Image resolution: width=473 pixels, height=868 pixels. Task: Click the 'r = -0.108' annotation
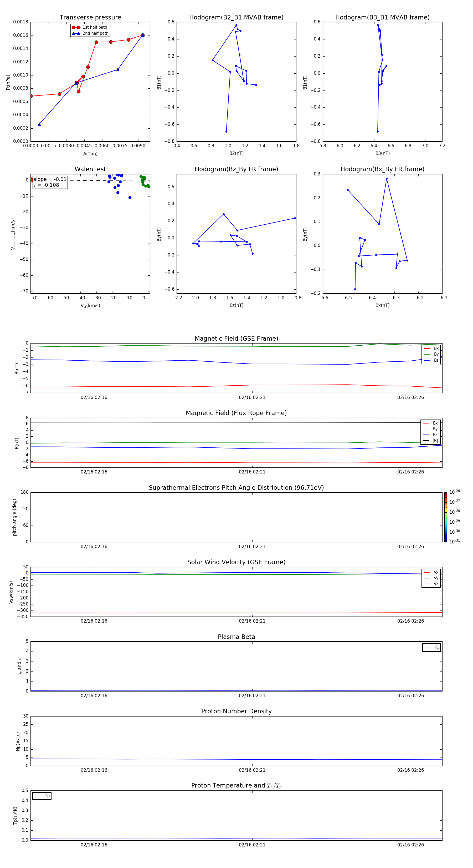47,185
